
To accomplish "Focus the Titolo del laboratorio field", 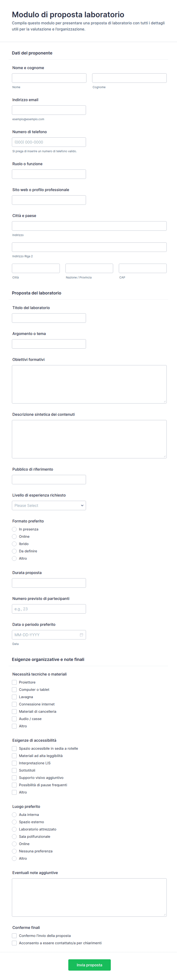I will [49, 318].
